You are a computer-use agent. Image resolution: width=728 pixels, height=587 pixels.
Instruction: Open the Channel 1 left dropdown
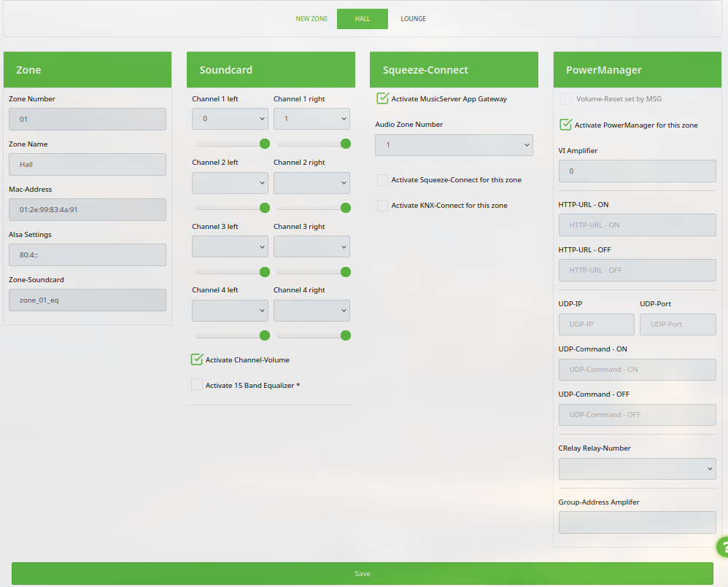coord(230,119)
